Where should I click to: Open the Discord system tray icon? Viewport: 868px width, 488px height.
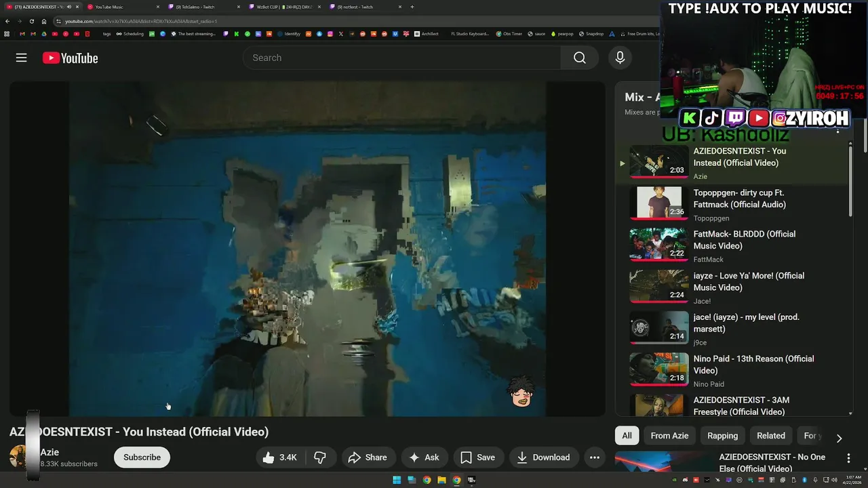[686, 480]
